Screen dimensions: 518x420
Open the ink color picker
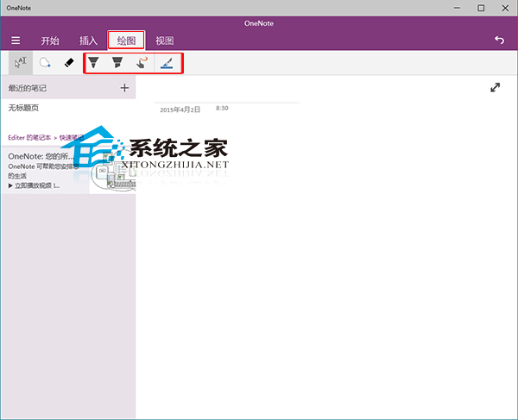pyautogui.click(x=167, y=63)
